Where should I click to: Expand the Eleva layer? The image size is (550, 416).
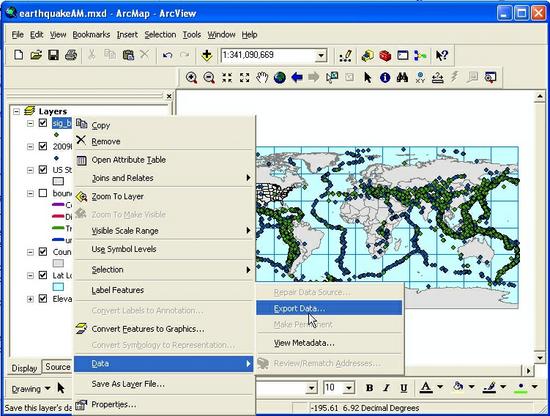click(x=30, y=299)
